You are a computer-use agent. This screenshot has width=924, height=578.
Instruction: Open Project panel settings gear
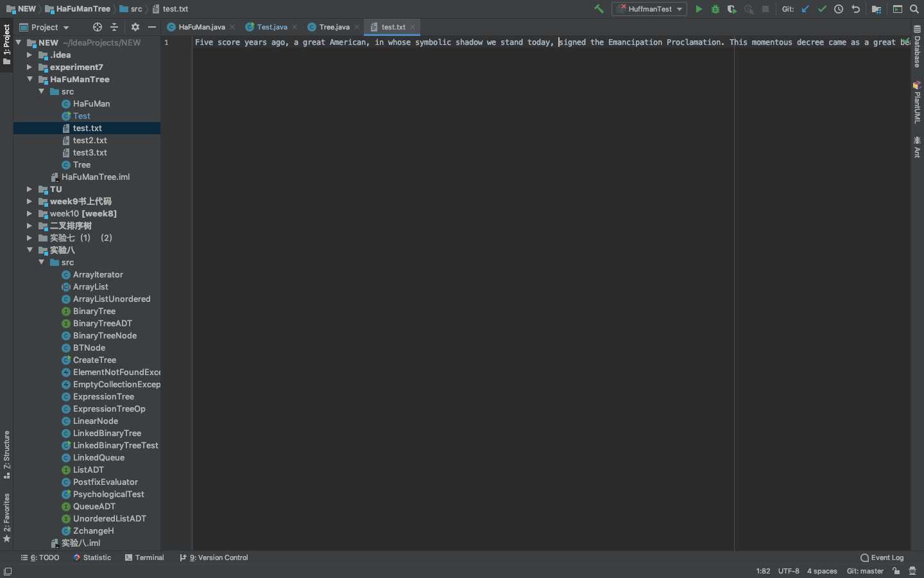tap(135, 27)
